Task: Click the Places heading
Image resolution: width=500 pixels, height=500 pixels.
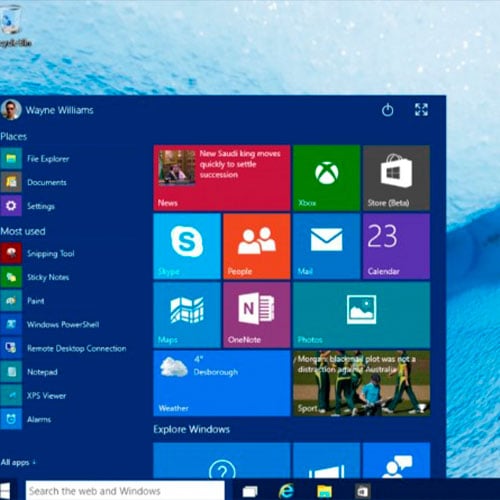Action: (x=14, y=136)
